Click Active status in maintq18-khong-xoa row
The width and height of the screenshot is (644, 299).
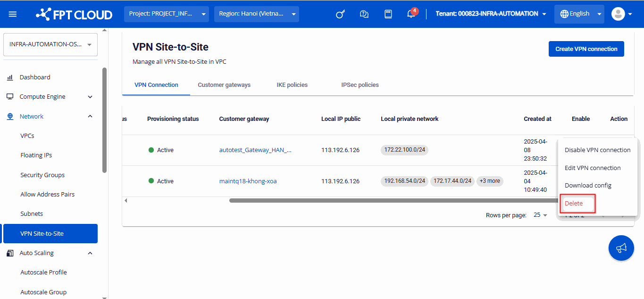[161, 181]
